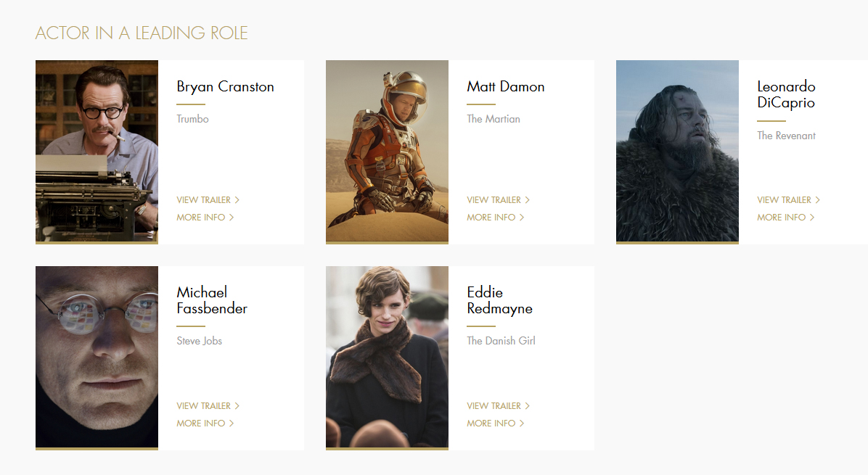Select the Eddie Redmayne name heading
The image size is (868, 475).
point(499,300)
